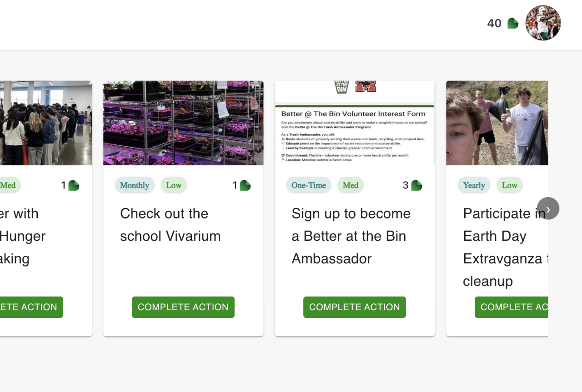Image resolution: width=582 pixels, height=392 pixels.
Task: Advance the carousel with the next arrow
Action: coord(548,208)
